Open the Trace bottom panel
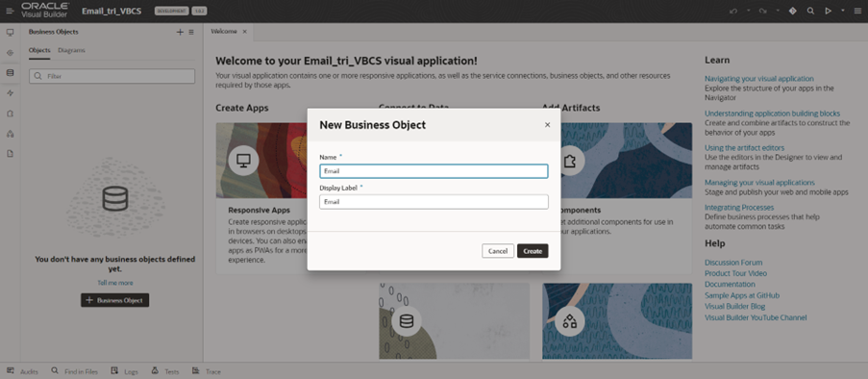This screenshot has width=868, height=379. pyautogui.click(x=207, y=371)
